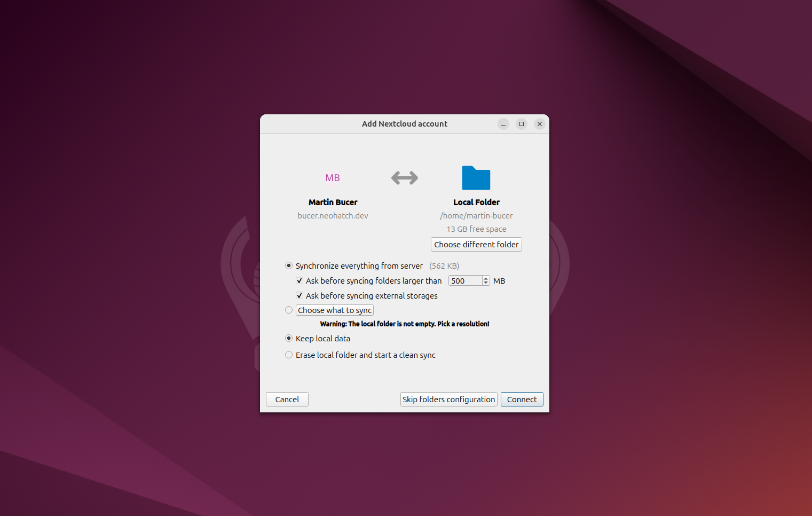Click the Cancel button
The image size is (812, 516).
coord(287,399)
